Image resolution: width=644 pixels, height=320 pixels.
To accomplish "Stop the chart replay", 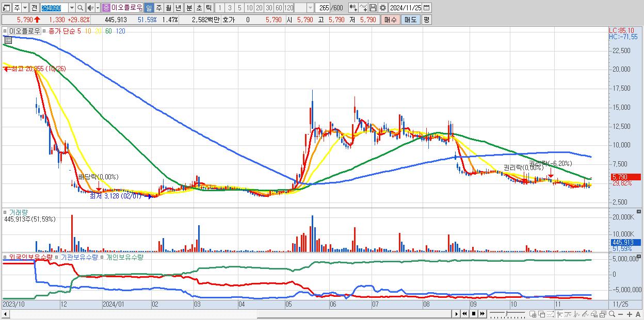I will coord(473,314).
